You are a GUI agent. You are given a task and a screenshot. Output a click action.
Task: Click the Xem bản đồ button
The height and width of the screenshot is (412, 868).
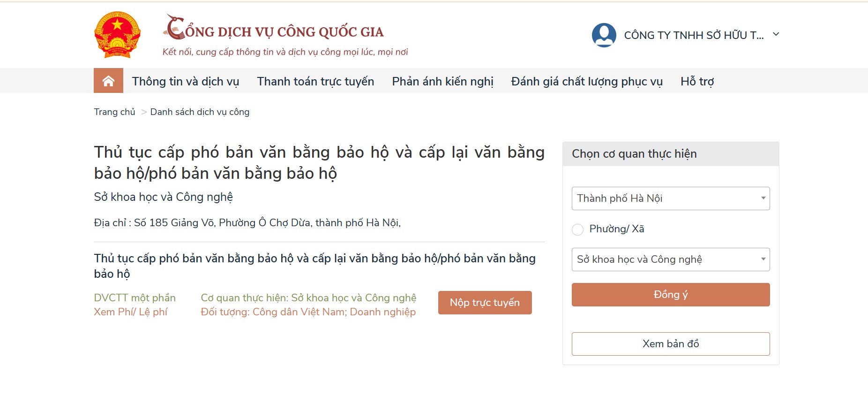(670, 344)
